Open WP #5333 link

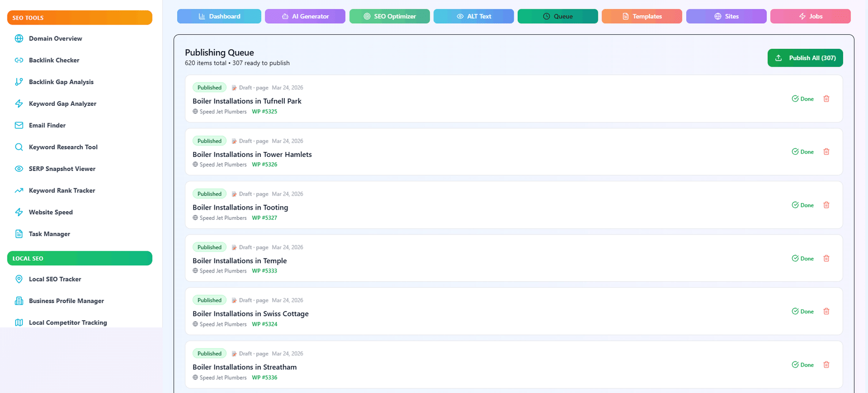pyautogui.click(x=264, y=271)
